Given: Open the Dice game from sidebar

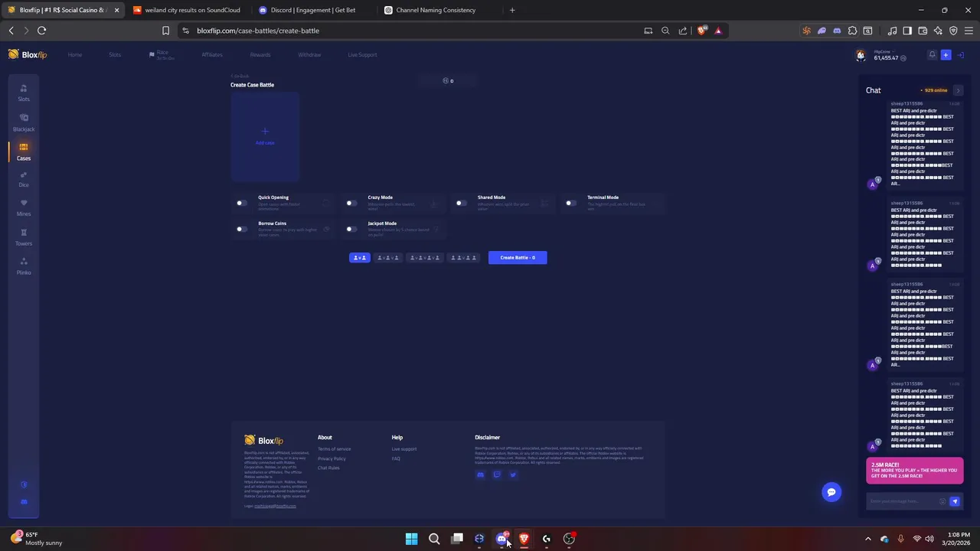Looking at the screenshot, I should point(24,179).
